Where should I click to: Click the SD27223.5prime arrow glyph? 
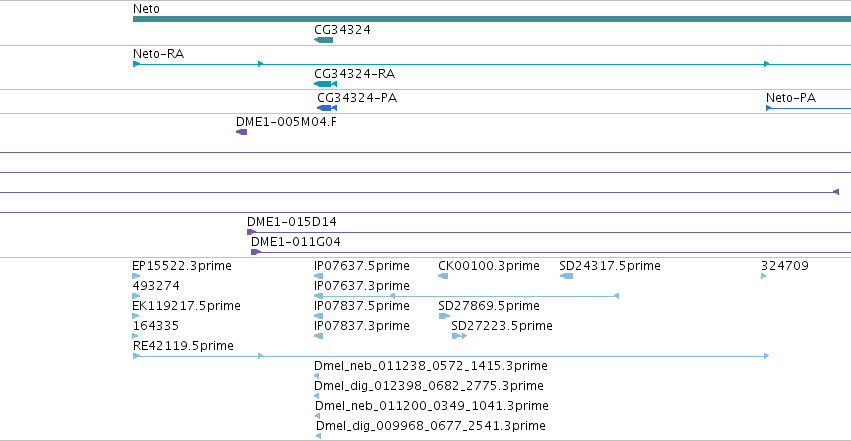tap(459, 336)
